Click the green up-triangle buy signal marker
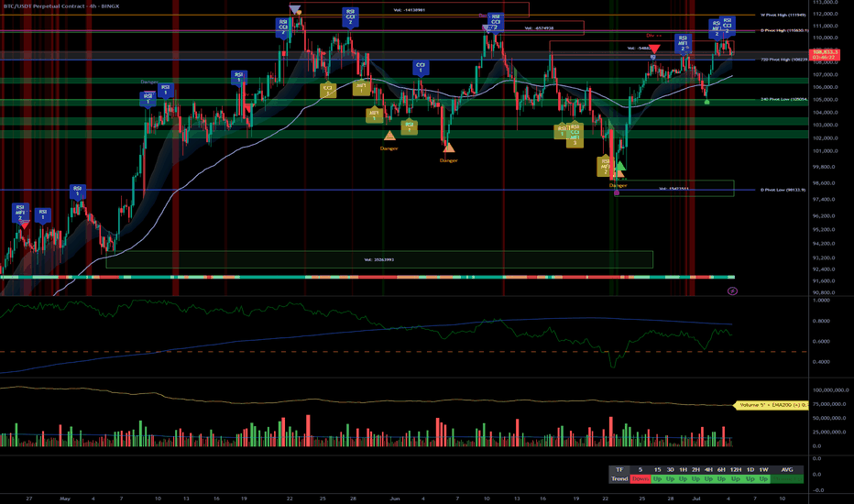 [619, 165]
